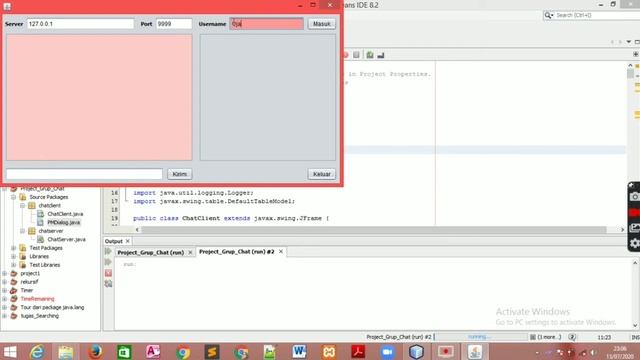Switch to Project_Grup_Chat (run) output tab

pos(150,253)
